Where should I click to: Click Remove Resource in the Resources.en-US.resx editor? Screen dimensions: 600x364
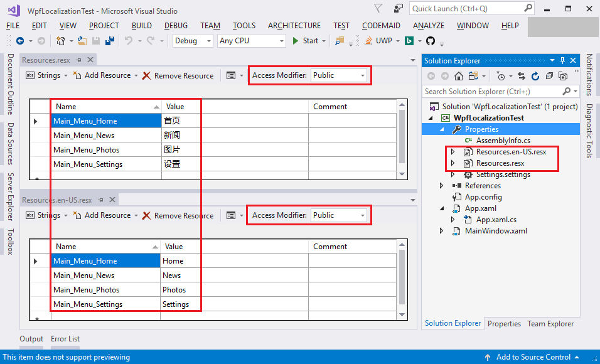178,216
